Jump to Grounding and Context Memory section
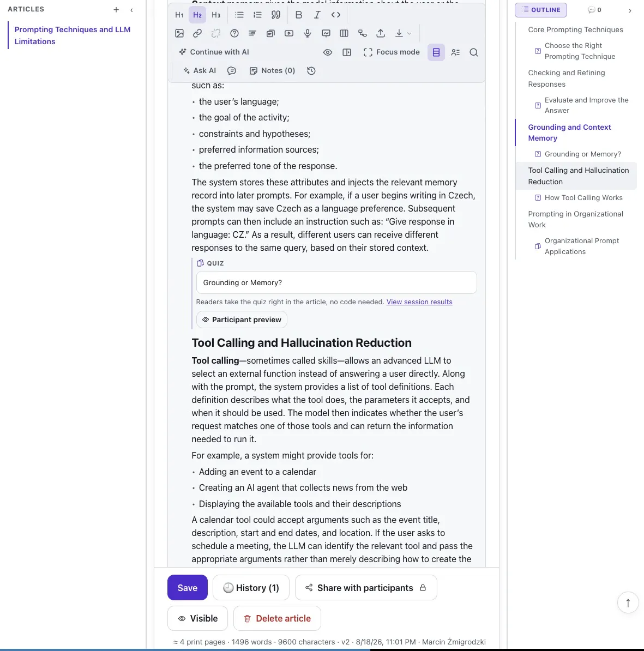 pyautogui.click(x=569, y=132)
